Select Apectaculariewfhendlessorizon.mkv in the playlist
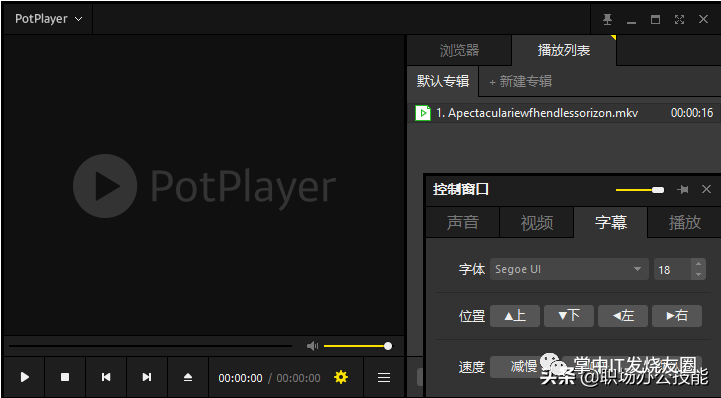 pyautogui.click(x=564, y=113)
